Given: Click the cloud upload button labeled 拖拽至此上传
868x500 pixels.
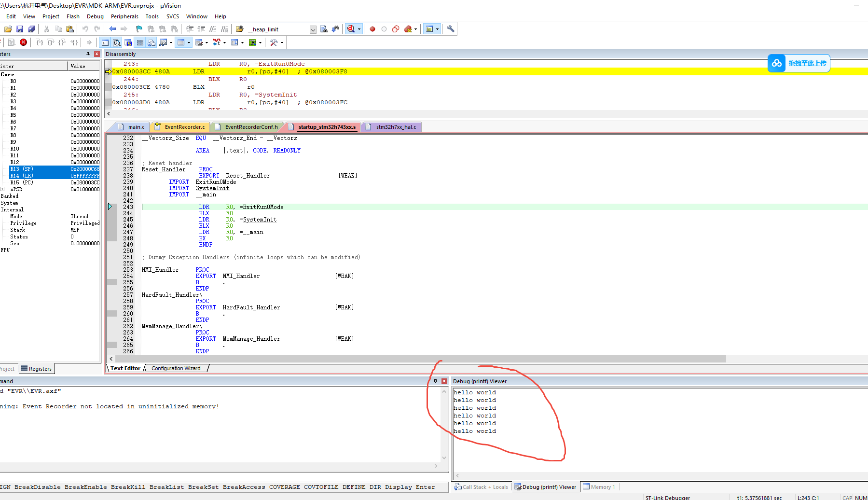Looking at the screenshot, I should tap(799, 63).
